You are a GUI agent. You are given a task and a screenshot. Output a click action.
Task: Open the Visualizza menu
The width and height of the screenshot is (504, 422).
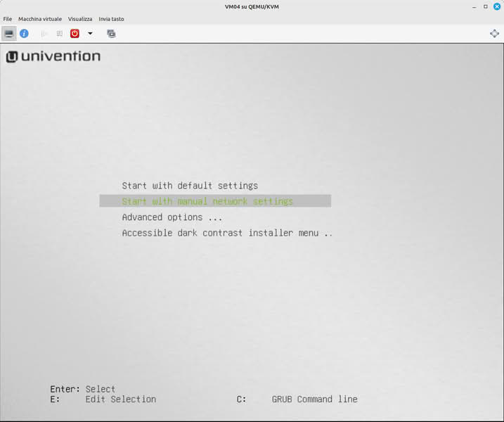click(80, 19)
